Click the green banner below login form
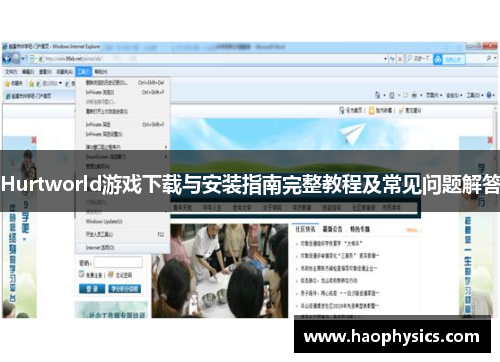Viewport: 500px width, 362px height. click(x=111, y=310)
